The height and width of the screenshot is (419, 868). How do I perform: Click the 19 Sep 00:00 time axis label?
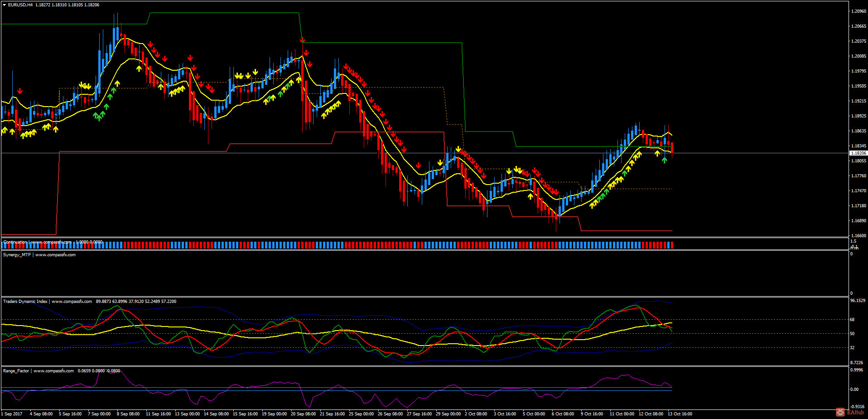click(x=274, y=414)
